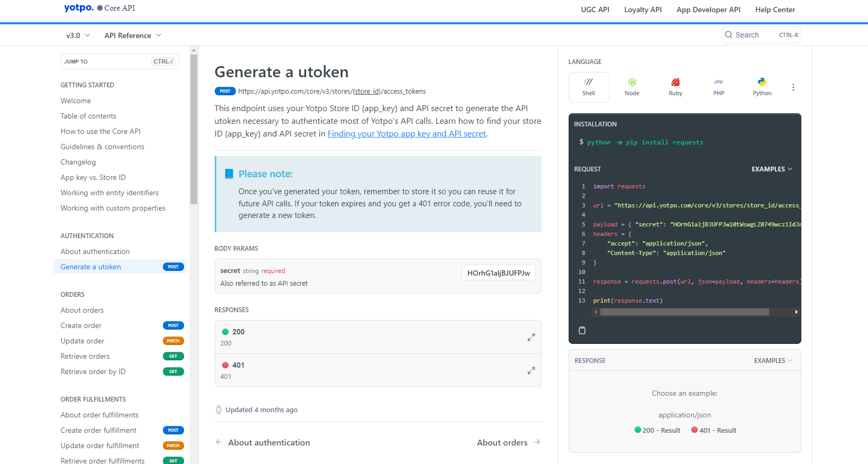Open the API Reference dropdown
This screenshot has width=868, height=464.
click(133, 35)
